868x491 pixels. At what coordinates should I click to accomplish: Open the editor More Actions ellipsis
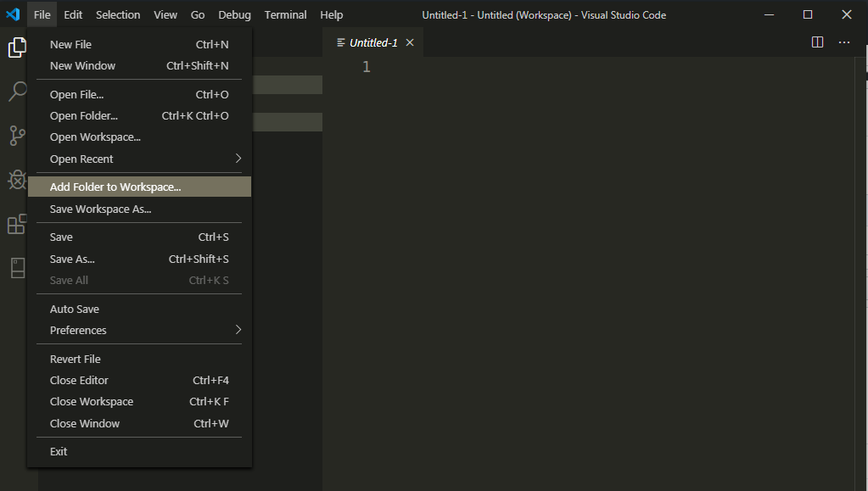click(x=843, y=42)
